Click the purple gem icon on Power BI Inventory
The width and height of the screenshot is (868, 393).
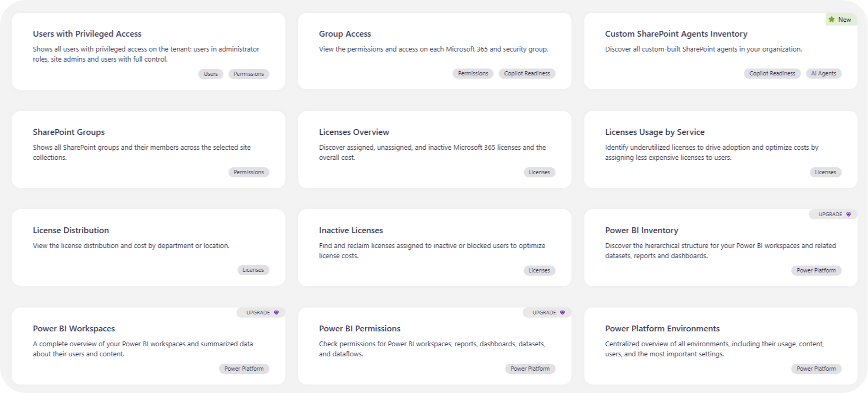tap(848, 215)
